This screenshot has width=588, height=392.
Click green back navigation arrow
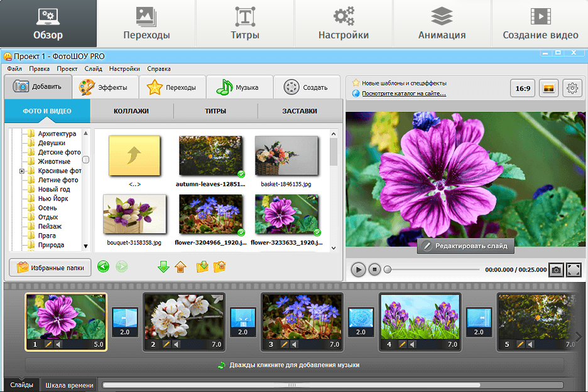click(x=103, y=267)
